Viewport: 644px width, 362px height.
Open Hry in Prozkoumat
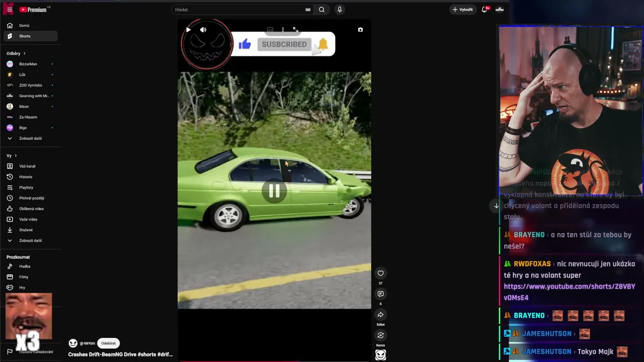tap(30, 288)
